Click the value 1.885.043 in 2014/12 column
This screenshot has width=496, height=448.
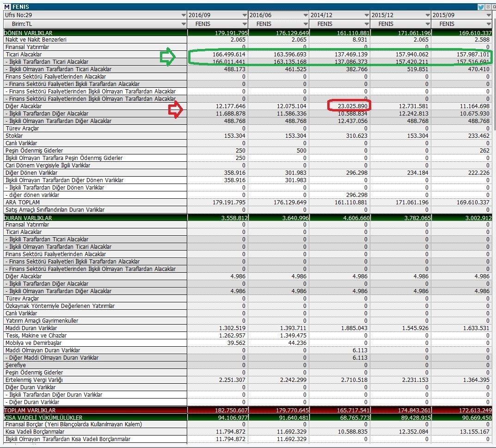[x=354, y=328]
